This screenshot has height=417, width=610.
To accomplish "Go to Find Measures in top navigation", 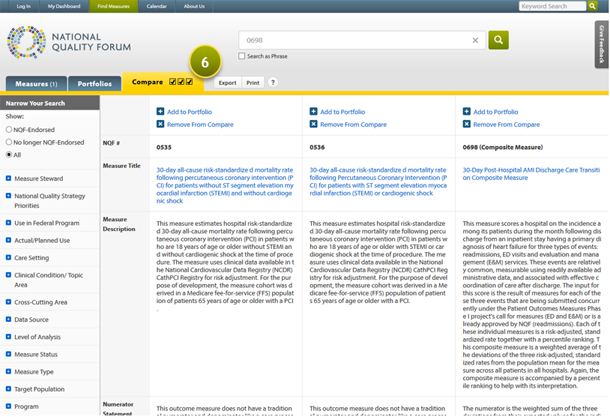I will click(x=113, y=6).
